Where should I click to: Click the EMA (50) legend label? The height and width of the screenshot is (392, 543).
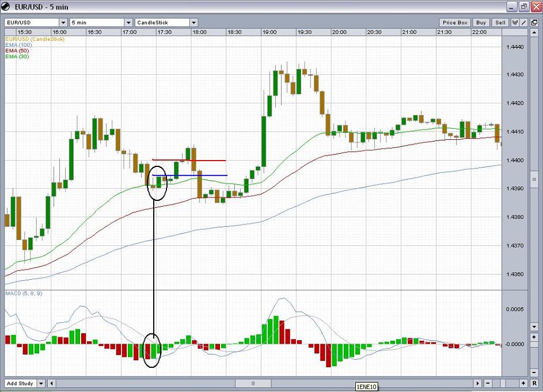click(x=17, y=51)
